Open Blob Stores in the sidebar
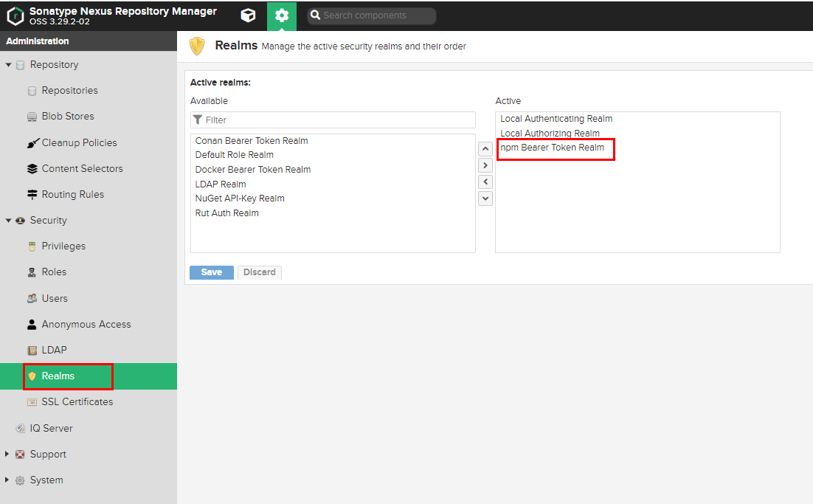813x504 pixels. pyautogui.click(x=68, y=116)
